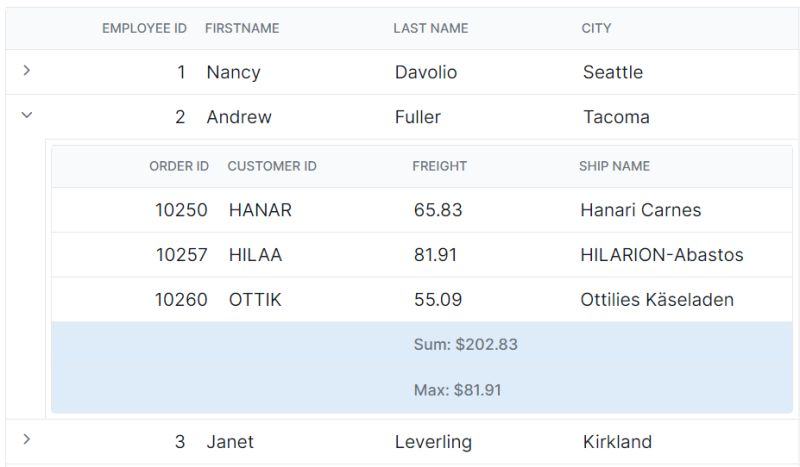Sort orders by Freight column
This screenshot has width=800, height=467.
[439, 166]
